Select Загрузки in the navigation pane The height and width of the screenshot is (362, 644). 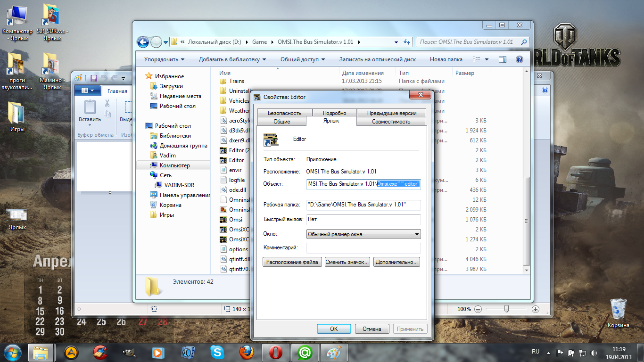tap(171, 86)
